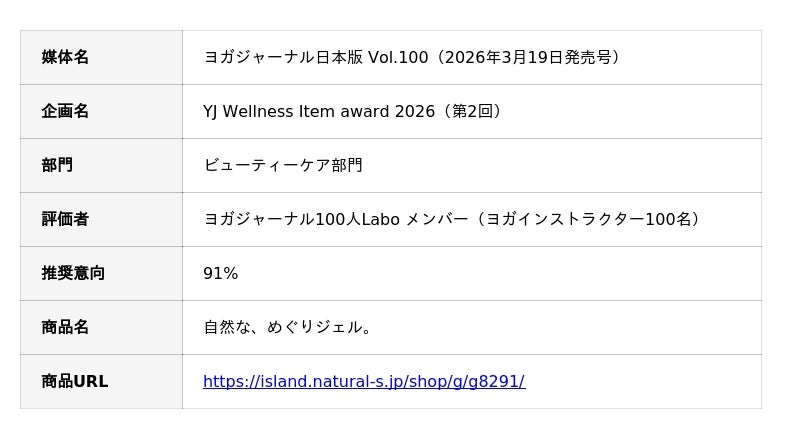
Task: Click the ビューティーケア部門 value
Action: (283, 165)
